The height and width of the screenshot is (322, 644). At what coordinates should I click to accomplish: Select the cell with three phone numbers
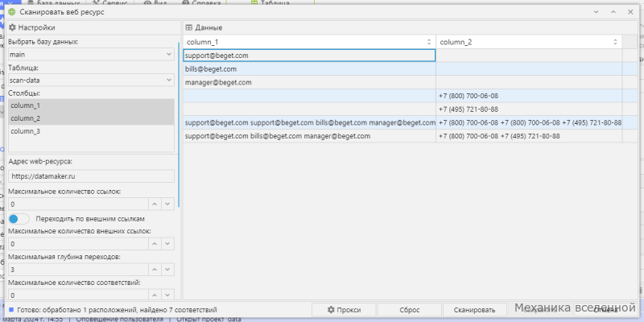tap(529, 122)
